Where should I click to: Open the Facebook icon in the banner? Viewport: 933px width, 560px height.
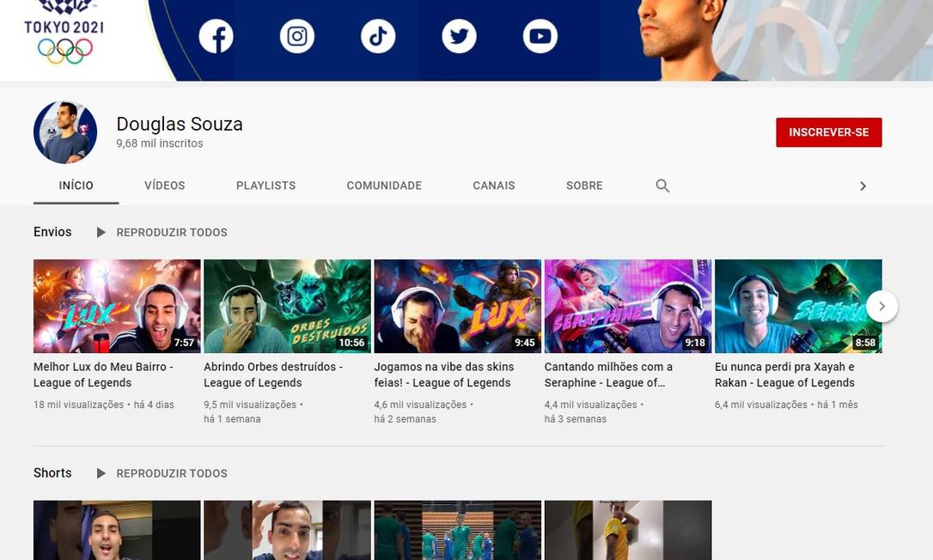(x=216, y=36)
